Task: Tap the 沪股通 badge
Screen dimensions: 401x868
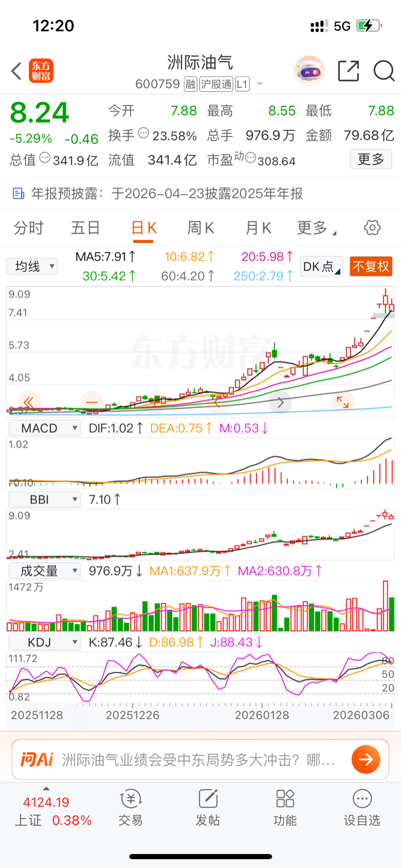Action: (216, 84)
